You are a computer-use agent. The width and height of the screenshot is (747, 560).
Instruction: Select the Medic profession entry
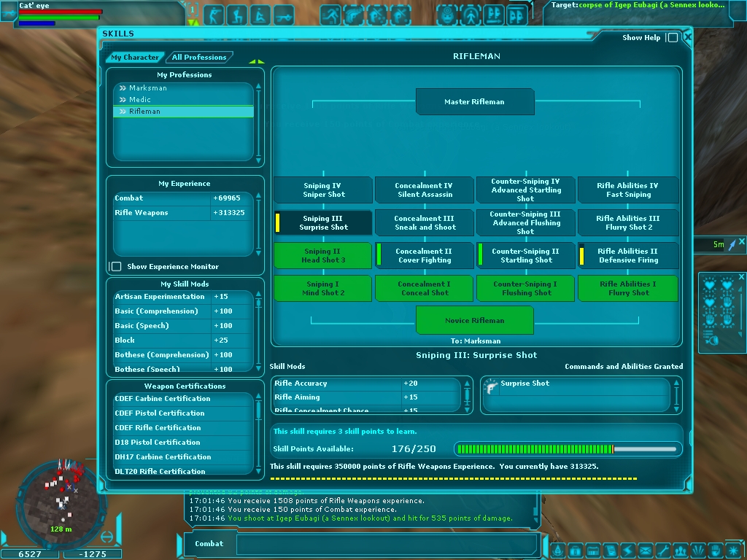click(x=140, y=100)
